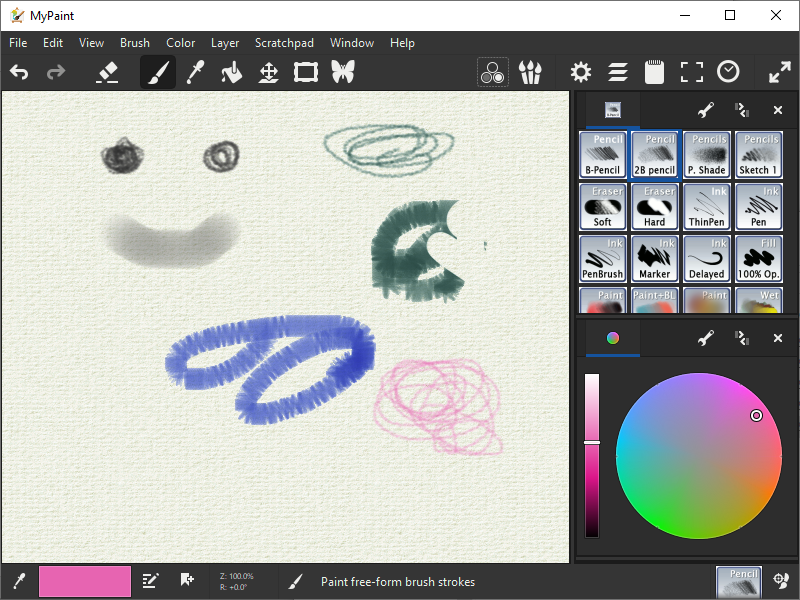The image size is (800, 600).
Task: Click the pink current color swatch
Action: pos(85,581)
